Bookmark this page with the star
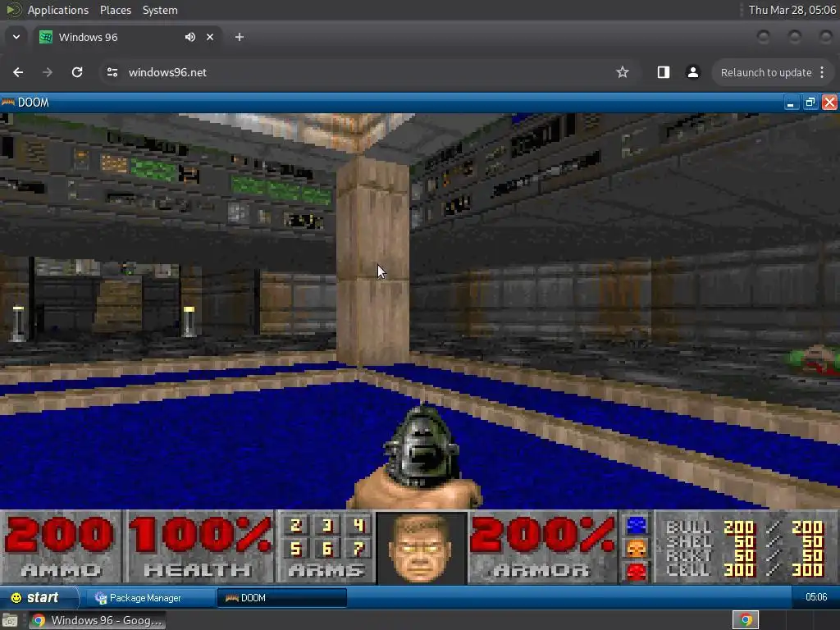This screenshot has height=630, width=840. pos(622,72)
